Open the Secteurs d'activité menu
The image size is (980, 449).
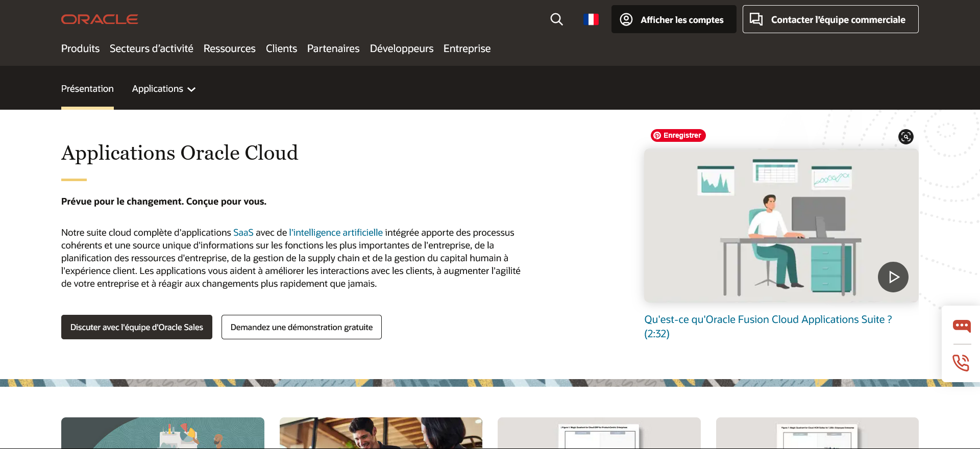click(151, 48)
